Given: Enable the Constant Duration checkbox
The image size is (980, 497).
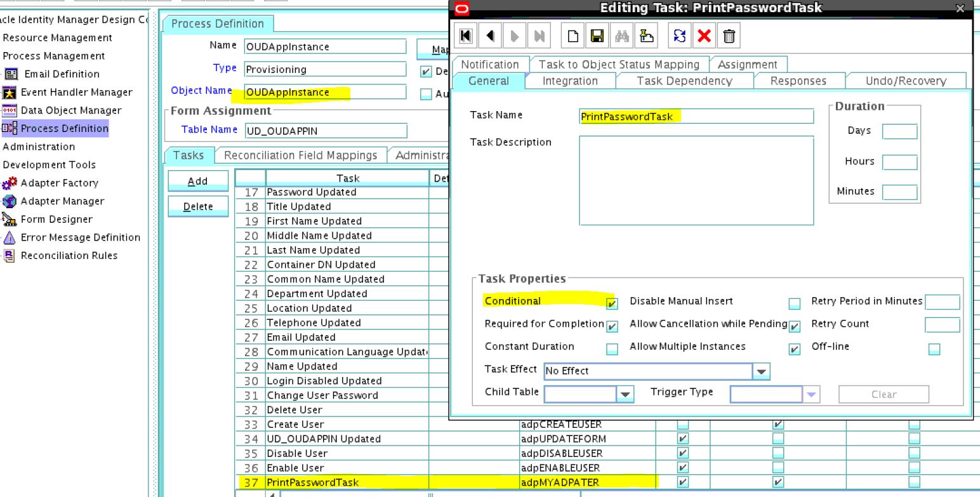Looking at the screenshot, I should 612,348.
